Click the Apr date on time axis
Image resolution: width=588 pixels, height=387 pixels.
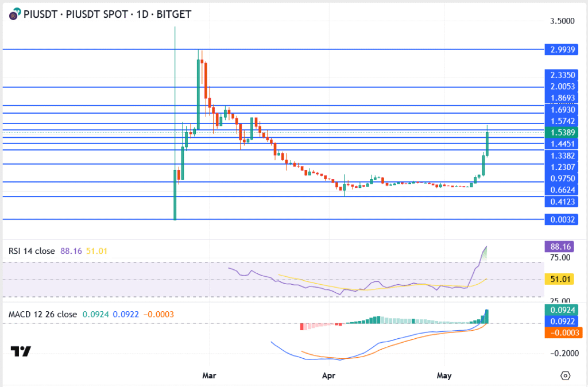(x=328, y=376)
